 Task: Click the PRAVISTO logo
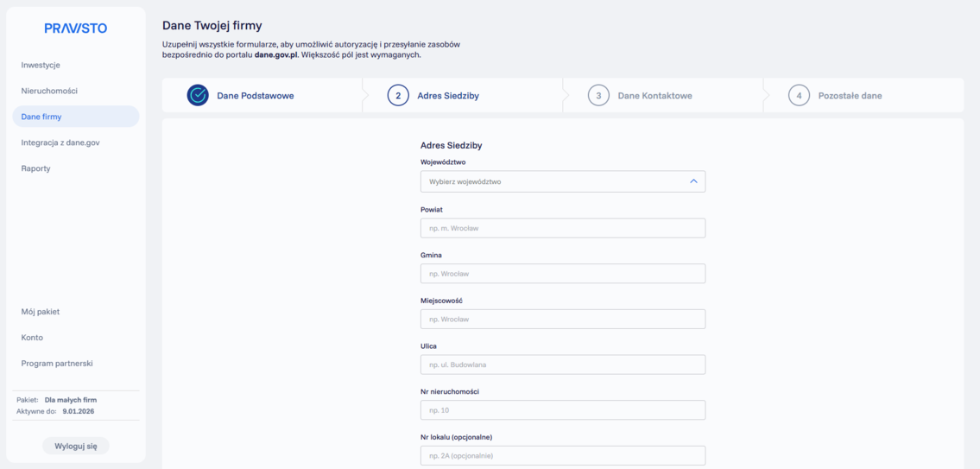tap(76, 29)
